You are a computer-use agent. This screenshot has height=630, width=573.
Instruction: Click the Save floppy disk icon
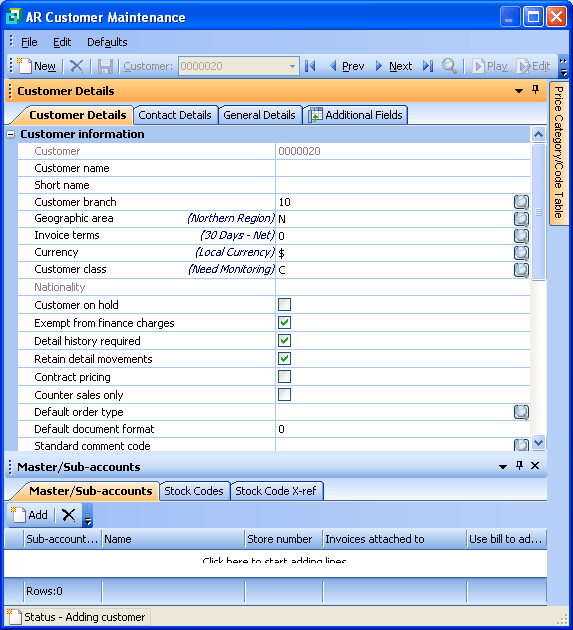pyautogui.click(x=105, y=66)
